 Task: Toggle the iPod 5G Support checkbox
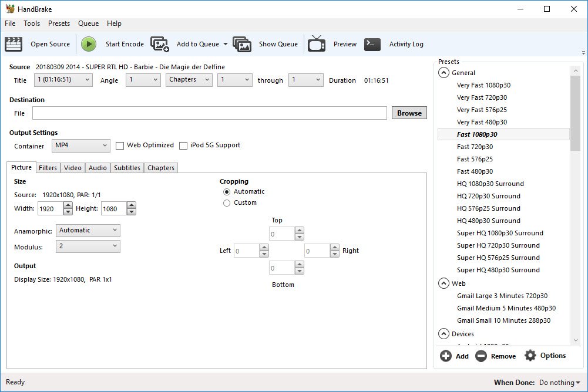pyautogui.click(x=183, y=146)
